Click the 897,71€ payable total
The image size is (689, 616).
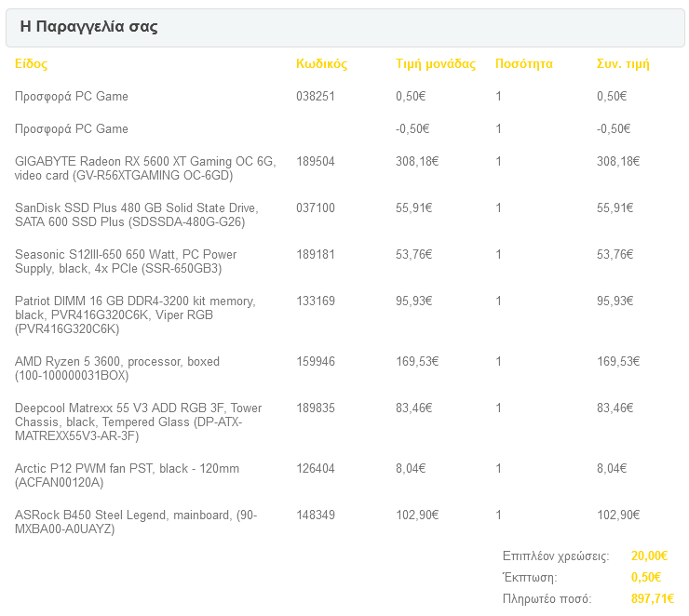pyautogui.click(x=653, y=598)
